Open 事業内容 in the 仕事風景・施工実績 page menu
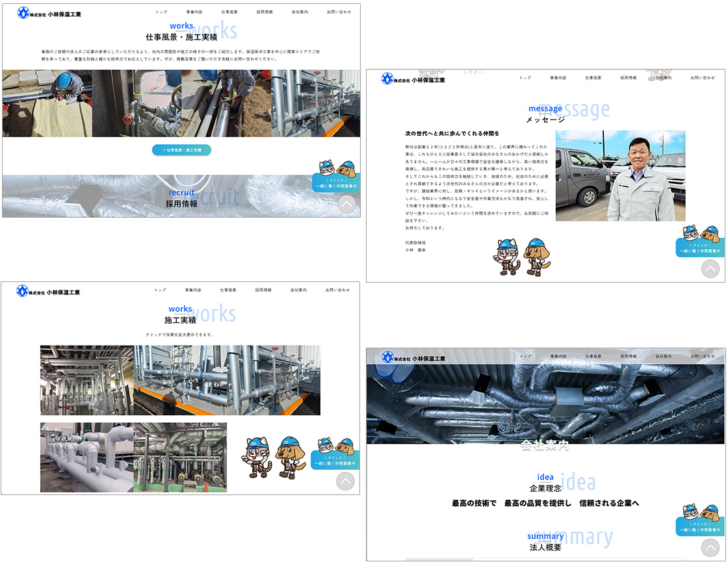Image resolution: width=728 pixels, height=564 pixels. 194,12
